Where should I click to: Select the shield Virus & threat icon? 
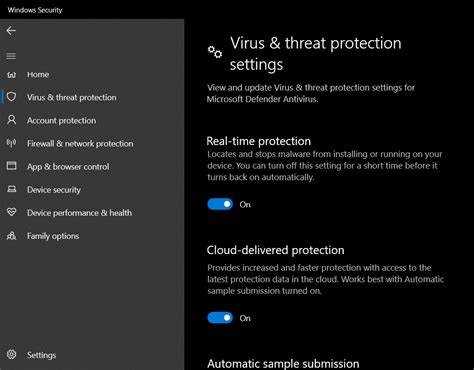(x=11, y=97)
